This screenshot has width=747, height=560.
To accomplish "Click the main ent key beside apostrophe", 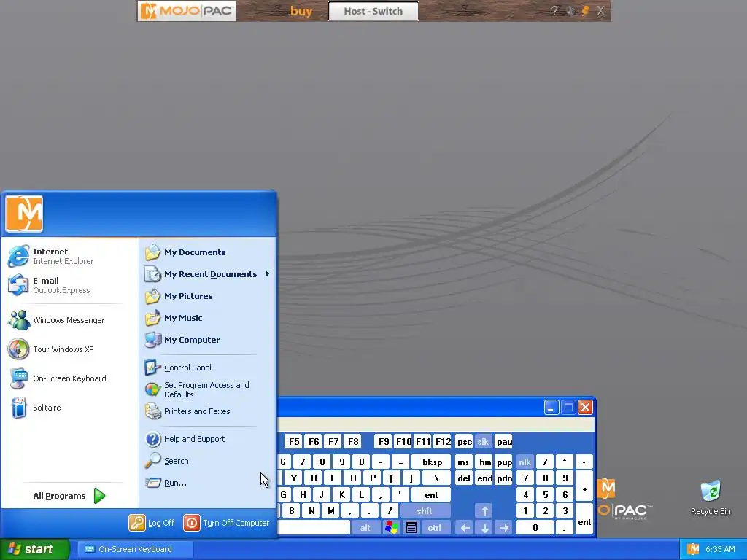I will pyautogui.click(x=431, y=495).
